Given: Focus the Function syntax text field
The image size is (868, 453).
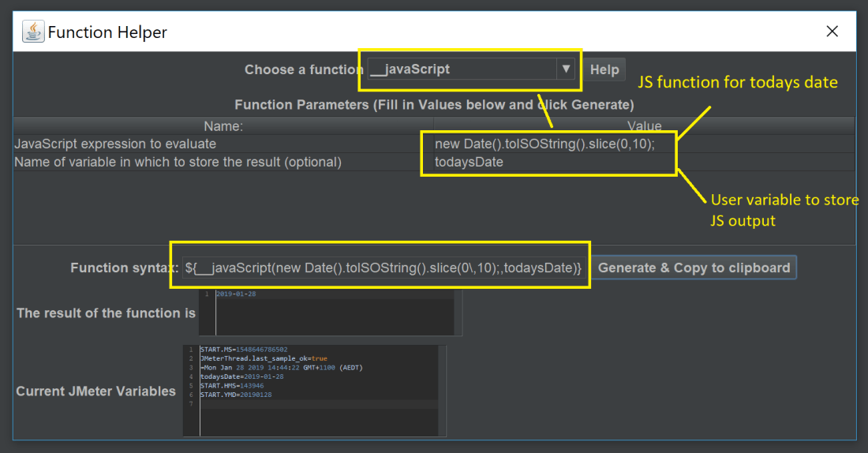Looking at the screenshot, I should (383, 268).
